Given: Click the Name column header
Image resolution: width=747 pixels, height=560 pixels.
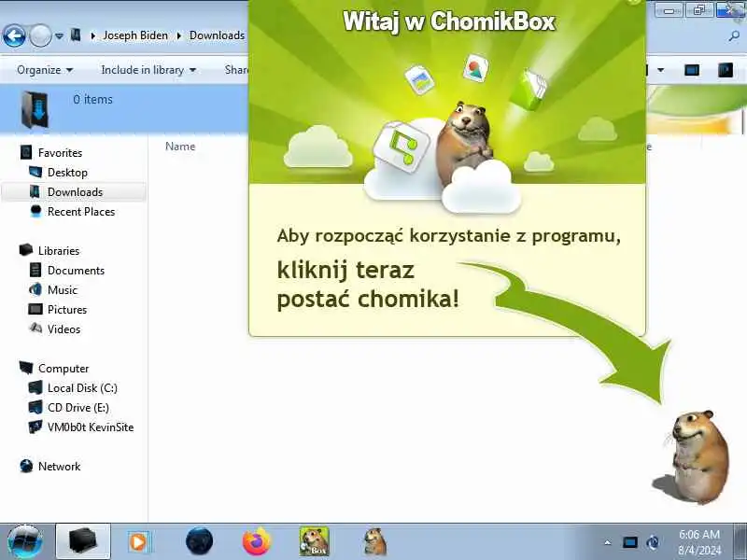Looking at the screenshot, I should 180,147.
